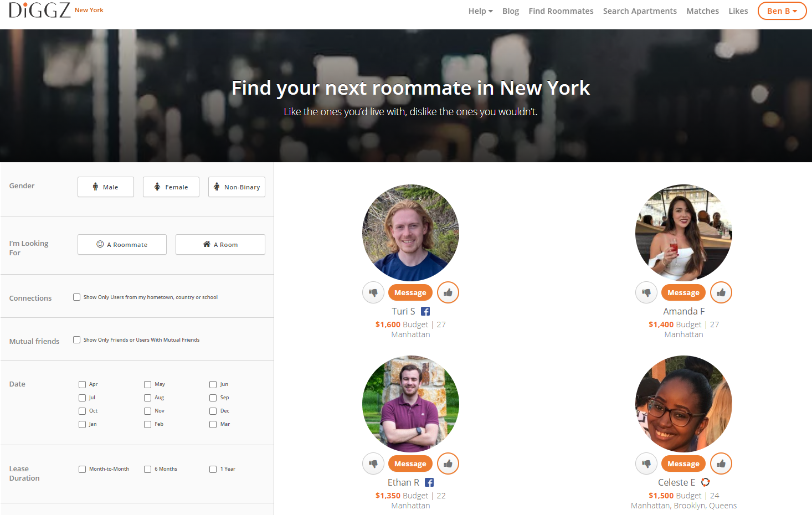
Task: Select Month-to-Month lease duration
Action: click(x=83, y=469)
